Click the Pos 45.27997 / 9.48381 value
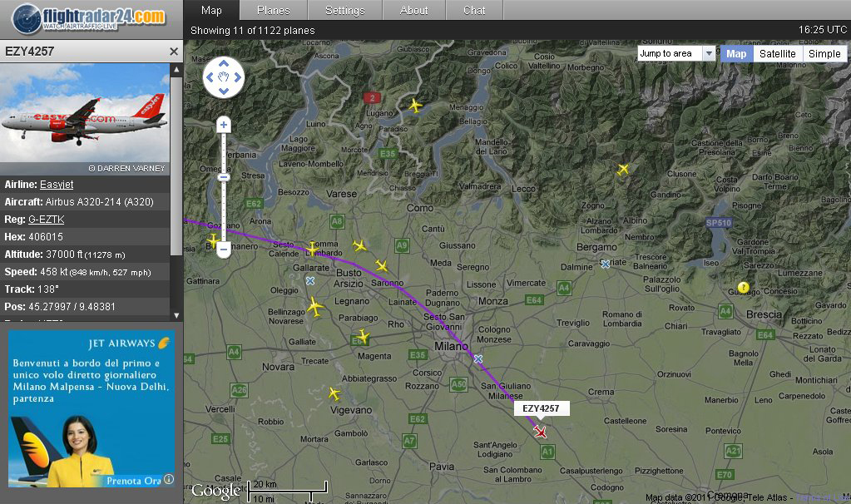Image resolution: width=851 pixels, height=504 pixels. 72,307
